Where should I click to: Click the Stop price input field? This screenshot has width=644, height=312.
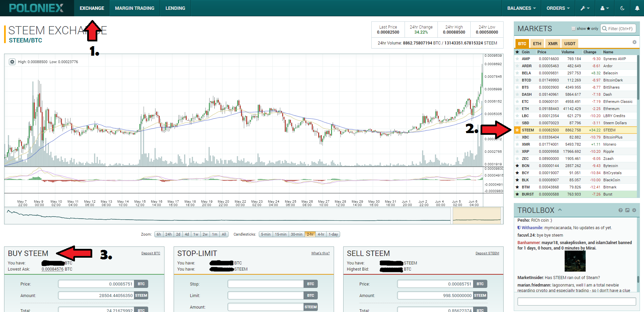click(x=266, y=284)
